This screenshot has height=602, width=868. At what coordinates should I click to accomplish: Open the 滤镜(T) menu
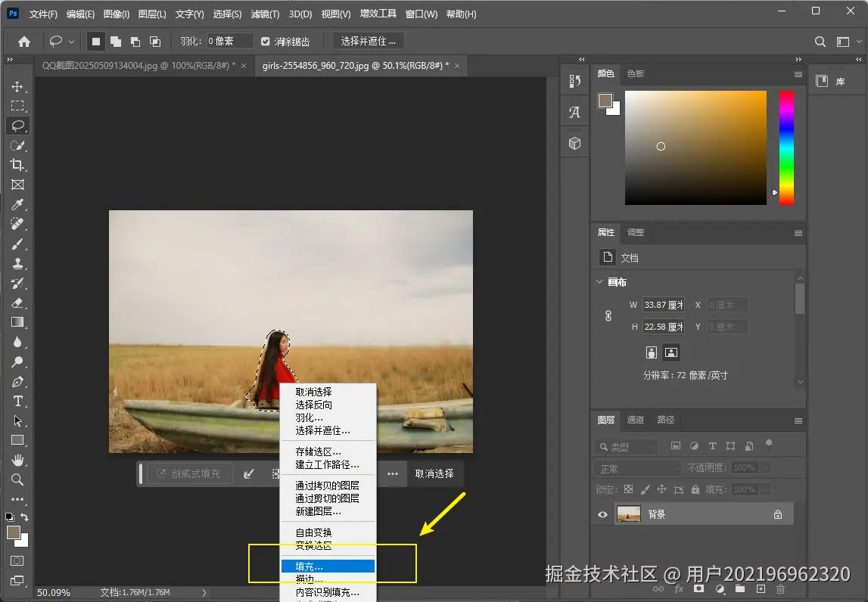pos(265,14)
